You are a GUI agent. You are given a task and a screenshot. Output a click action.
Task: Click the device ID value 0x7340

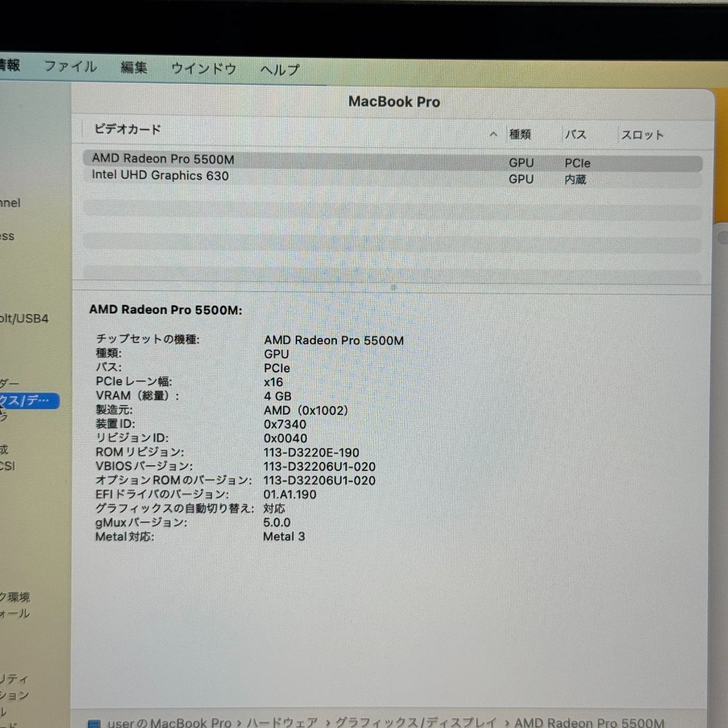click(x=285, y=424)
